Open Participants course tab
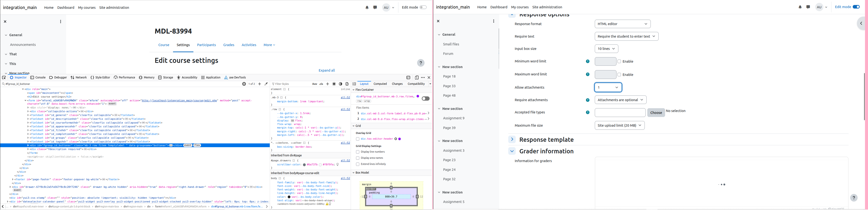 (206, 45)
